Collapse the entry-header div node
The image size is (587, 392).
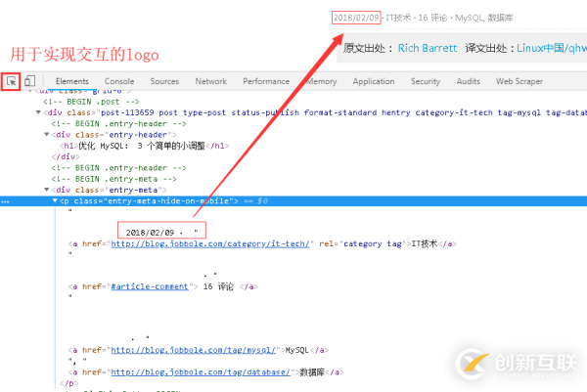coord(46,134)
